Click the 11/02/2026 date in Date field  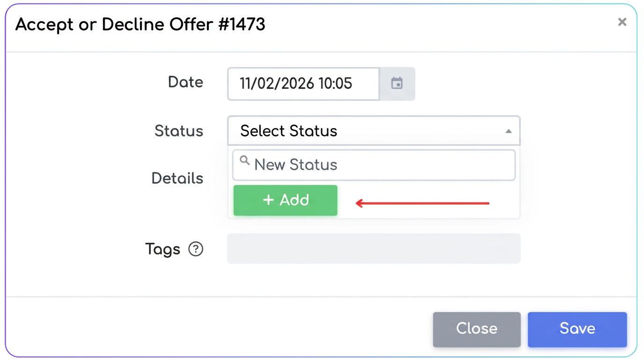(x=277, y=84)
